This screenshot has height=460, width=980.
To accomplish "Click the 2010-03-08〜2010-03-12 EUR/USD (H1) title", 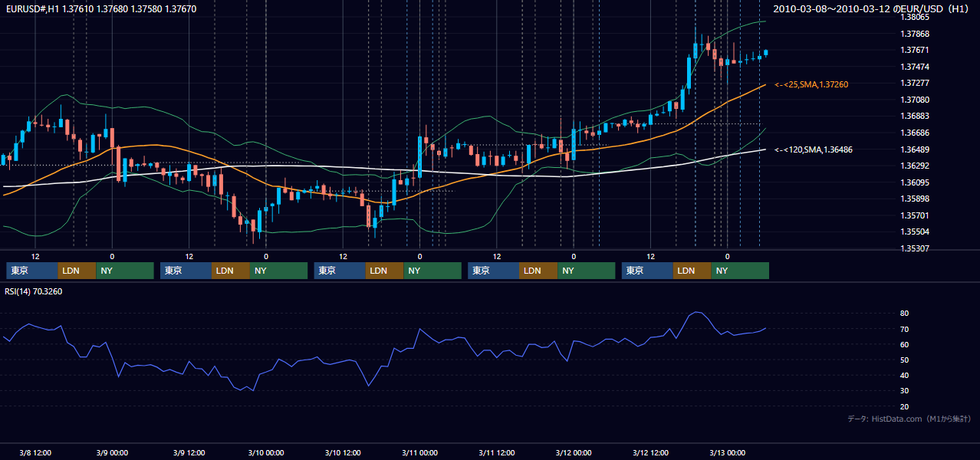I will point(872,8).
